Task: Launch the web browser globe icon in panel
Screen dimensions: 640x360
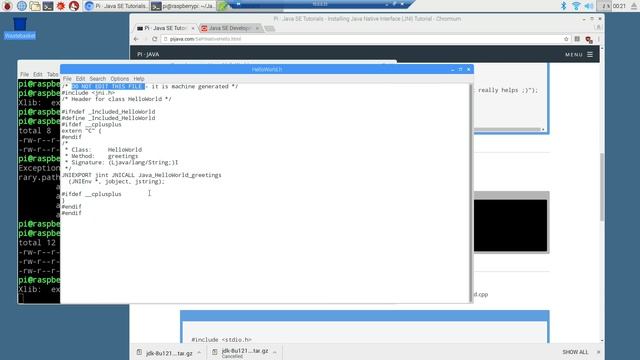Action: [22, 6]
